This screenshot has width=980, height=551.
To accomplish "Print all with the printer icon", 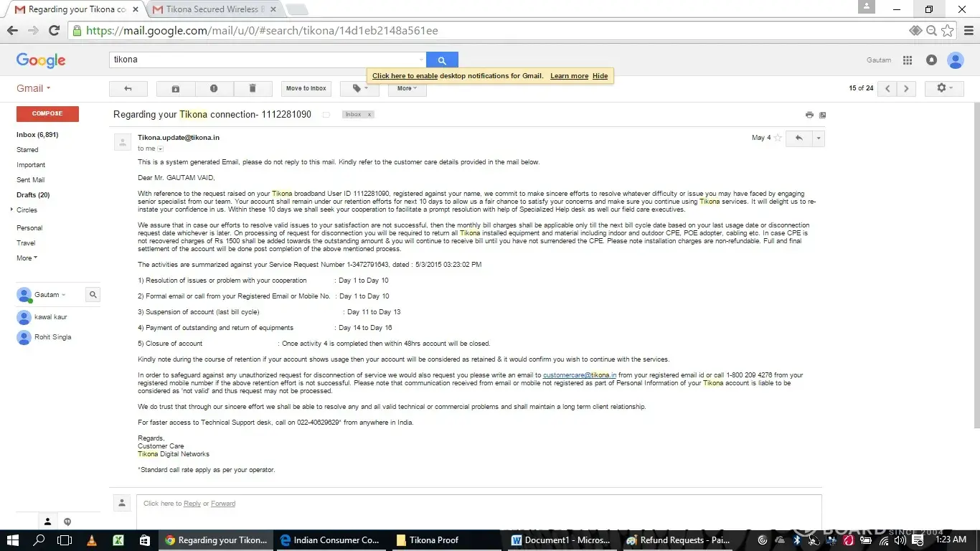I will point(809,115).
